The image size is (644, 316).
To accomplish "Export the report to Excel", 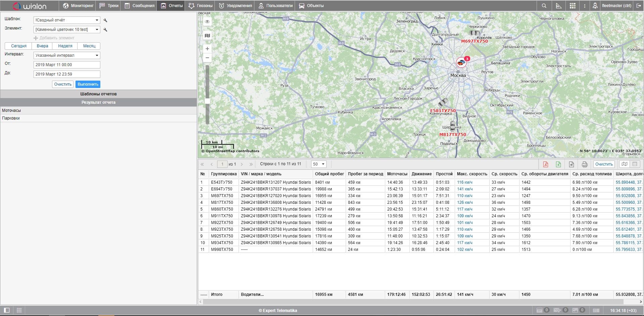I will pyautogui.click(x=558, y=164).
